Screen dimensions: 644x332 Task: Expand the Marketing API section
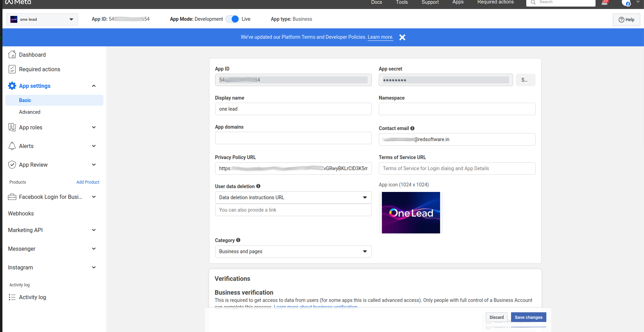point(94,230)
